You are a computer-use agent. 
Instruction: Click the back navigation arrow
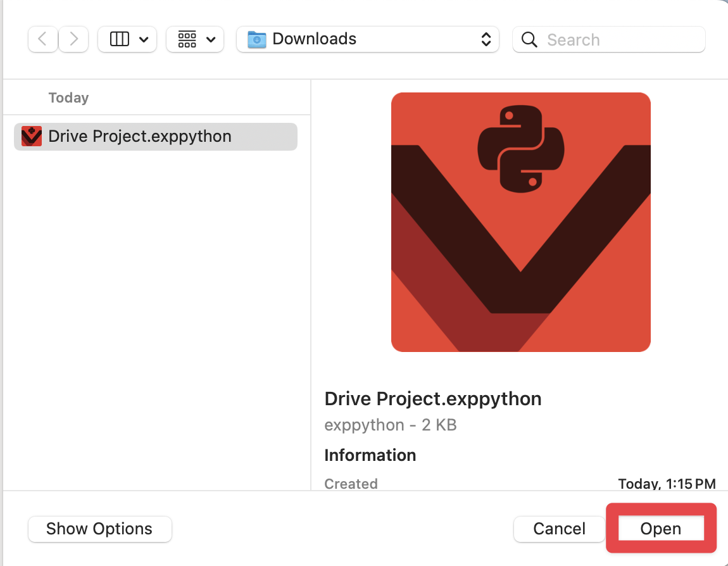click(42, 39)
